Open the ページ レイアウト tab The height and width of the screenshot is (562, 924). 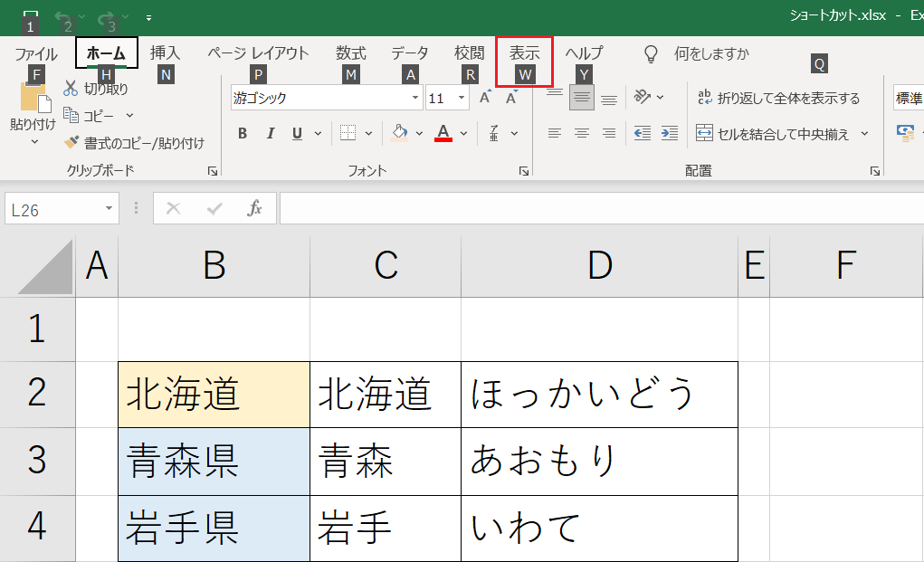click(x=258, y=53)
